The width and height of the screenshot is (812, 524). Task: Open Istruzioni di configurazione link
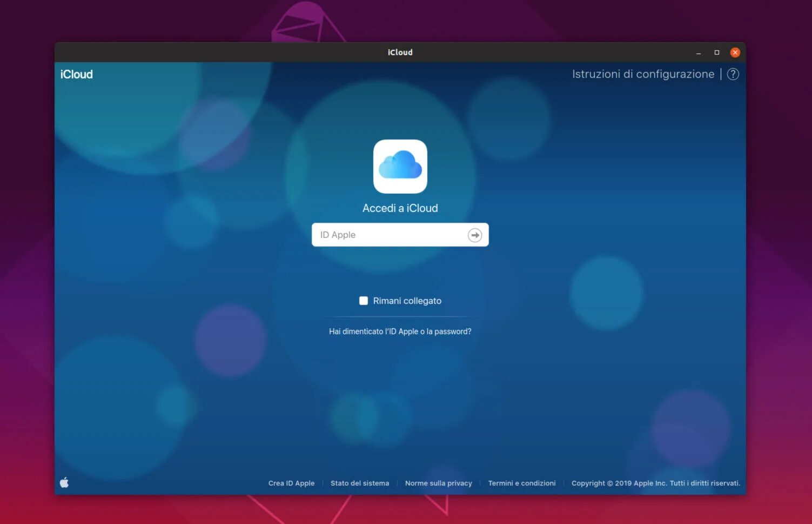tap(643, 74)
